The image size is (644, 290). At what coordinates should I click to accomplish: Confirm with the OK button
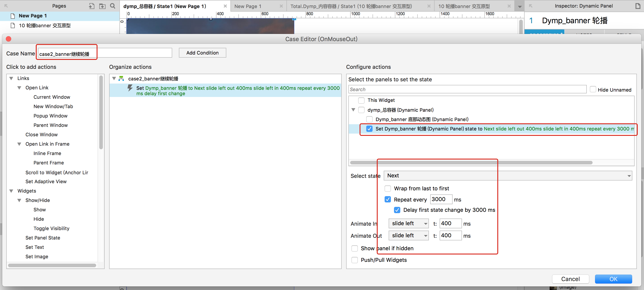[x=613, y=279]
